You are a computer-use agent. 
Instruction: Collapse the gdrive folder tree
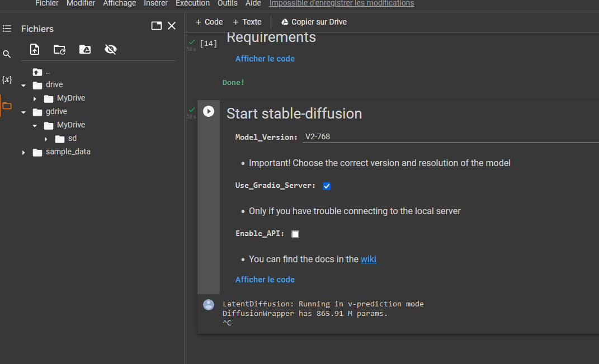[x=22, y=111]
